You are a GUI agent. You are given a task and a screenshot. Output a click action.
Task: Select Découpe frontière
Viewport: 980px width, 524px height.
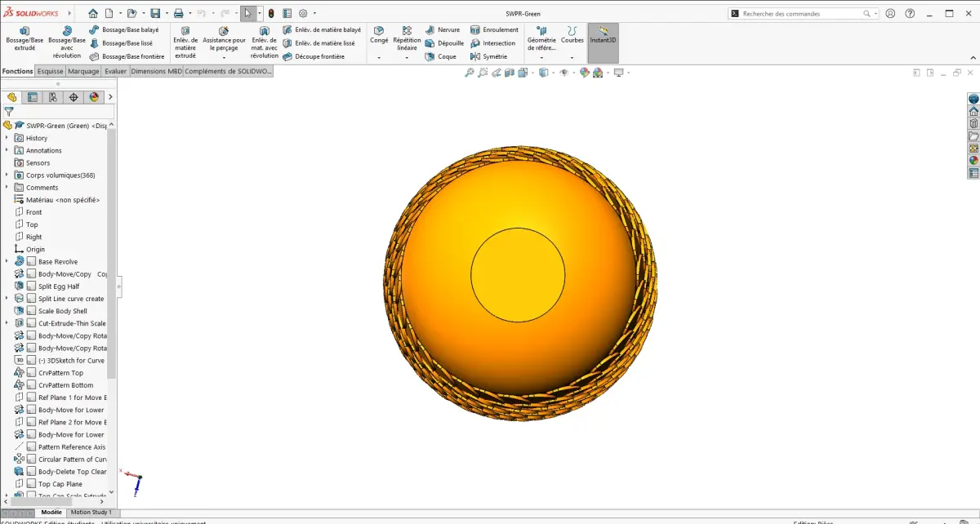[x=314, y=56]
